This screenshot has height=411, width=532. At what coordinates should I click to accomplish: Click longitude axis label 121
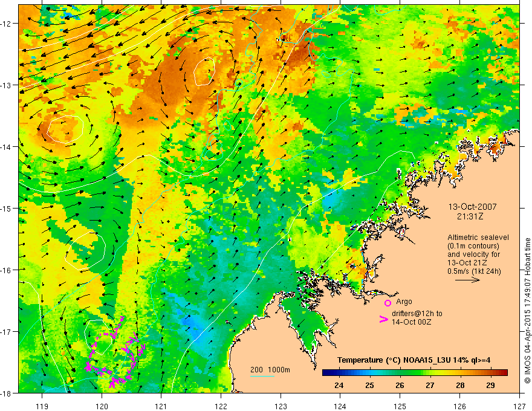(161, 406)
